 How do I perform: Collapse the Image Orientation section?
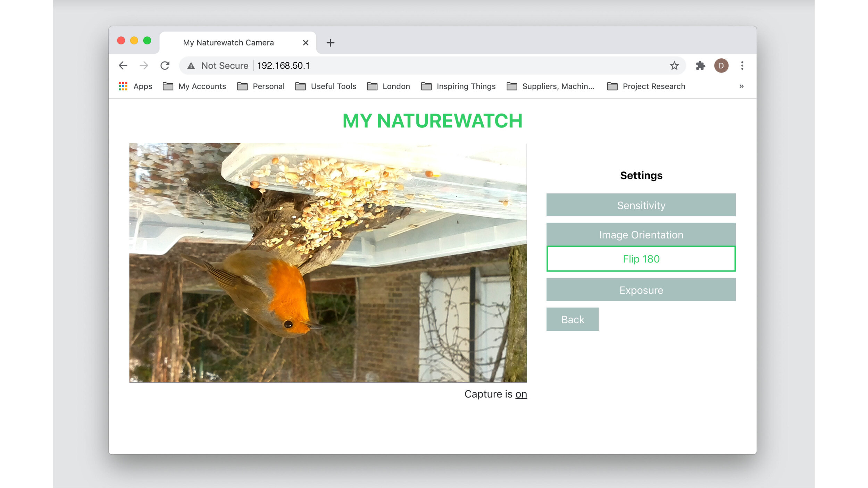[641, 235]
